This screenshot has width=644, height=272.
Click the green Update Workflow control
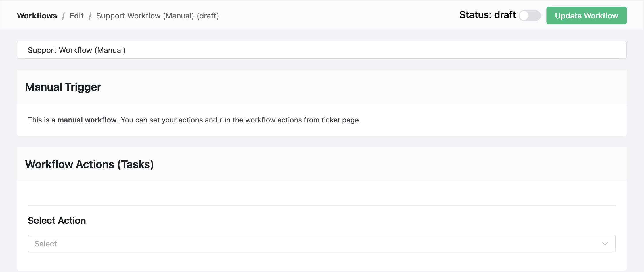point(586,16)
